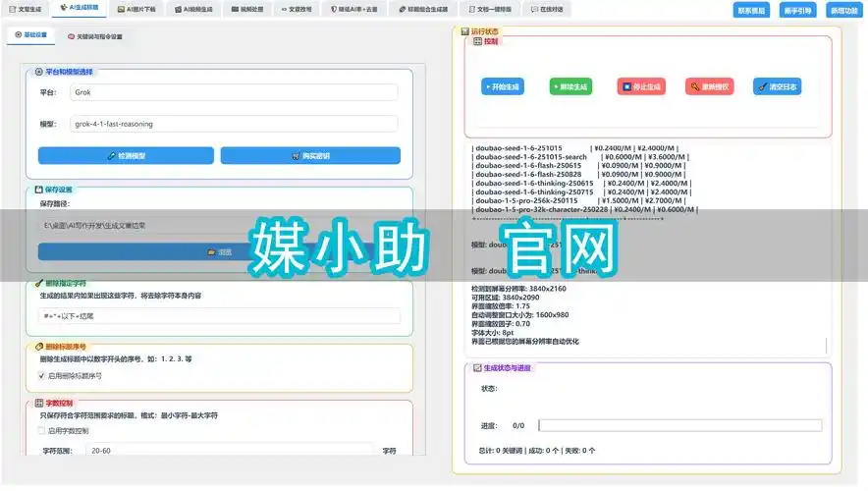
Task: Click the AI图片下载 tab icon
Action: tap(121, 10)
